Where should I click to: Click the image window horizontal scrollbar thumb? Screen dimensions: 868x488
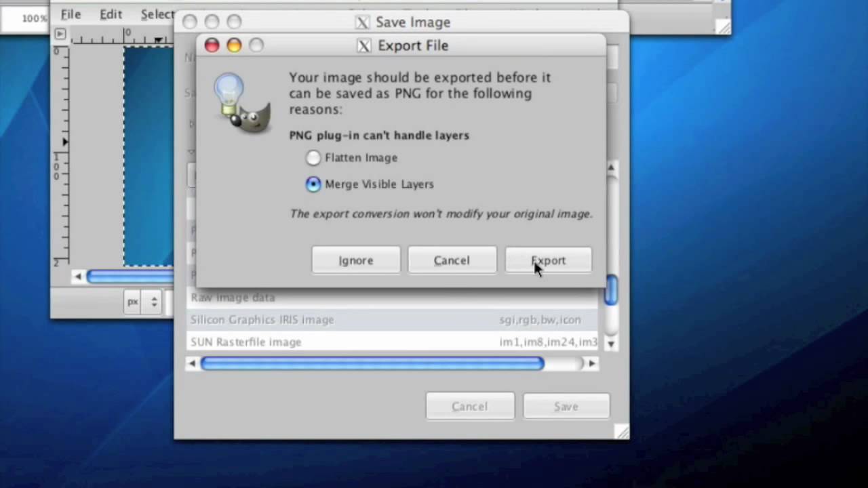pos(130,277)
